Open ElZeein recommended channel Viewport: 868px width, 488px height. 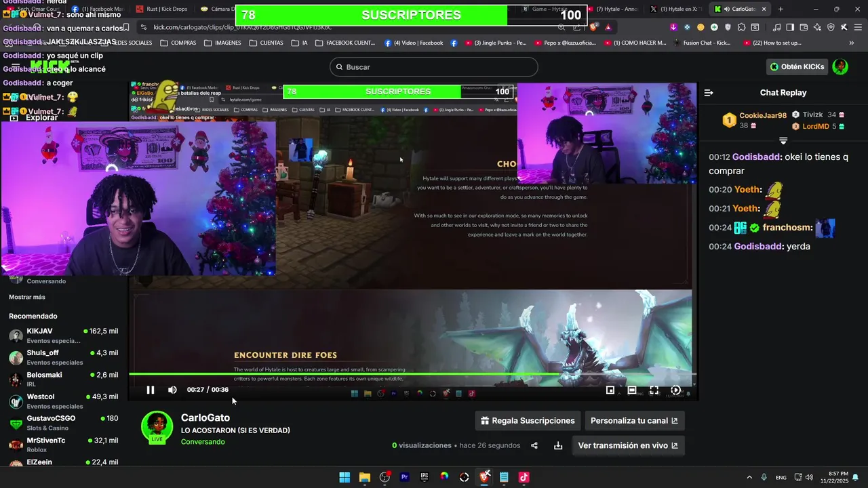[x=64, y=463]
